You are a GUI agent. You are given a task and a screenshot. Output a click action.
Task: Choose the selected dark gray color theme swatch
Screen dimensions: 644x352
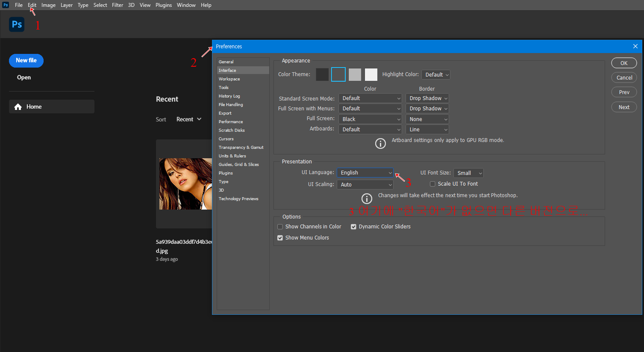click(338, 74)
